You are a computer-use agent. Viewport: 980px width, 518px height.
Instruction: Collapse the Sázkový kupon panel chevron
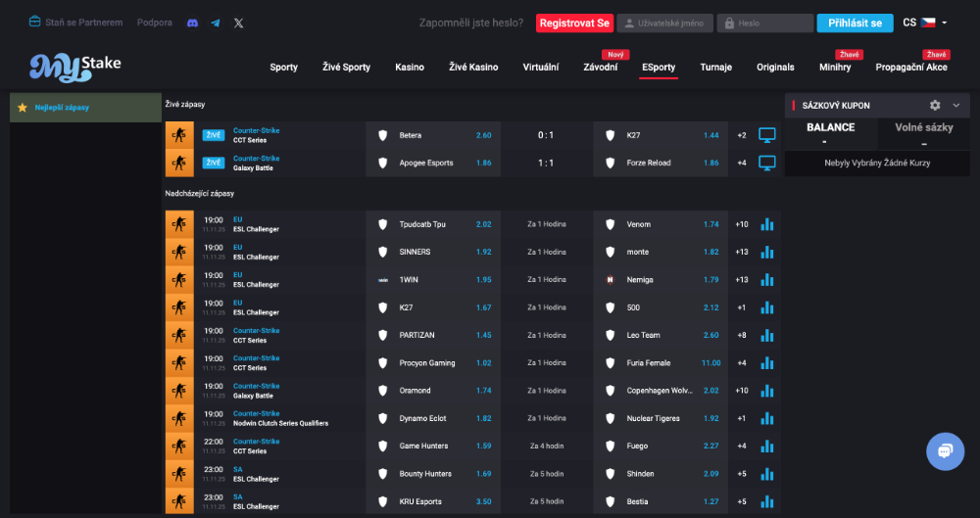[956, 106]
